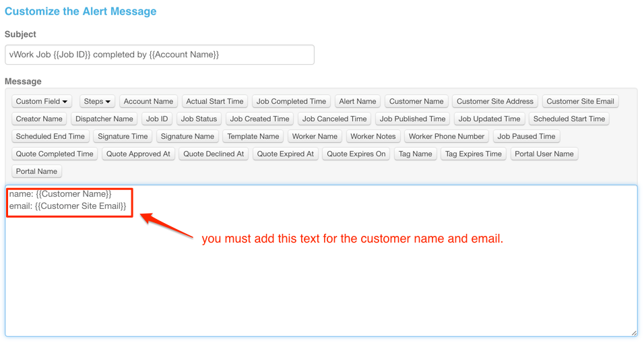Insert the Customer Site Address placeholder
644x343 pixels.
[495, 102]
